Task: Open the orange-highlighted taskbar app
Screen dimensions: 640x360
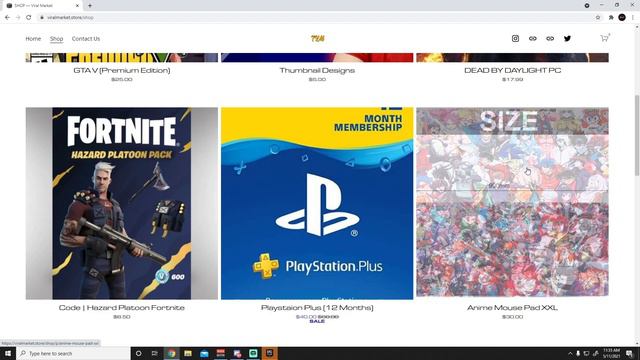Action: point(269,353)
